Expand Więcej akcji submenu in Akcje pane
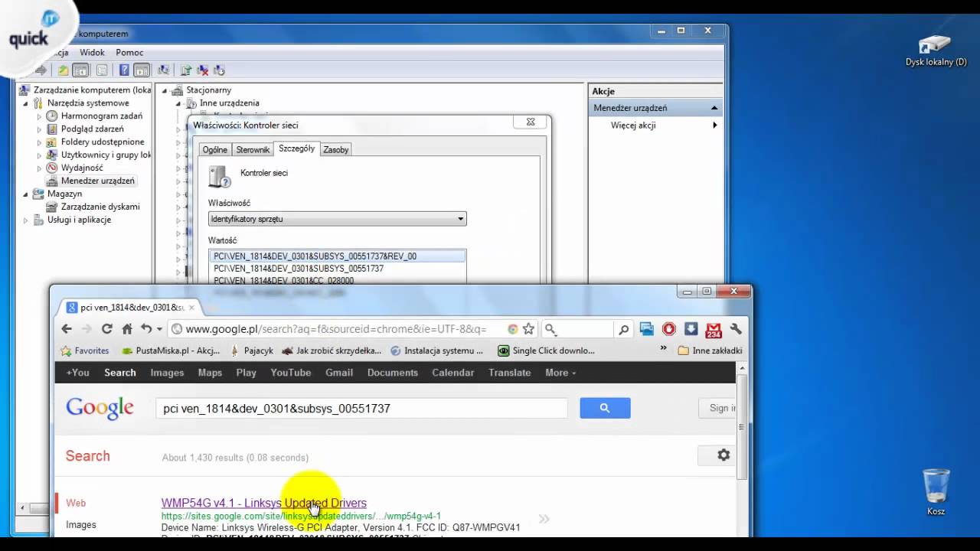Image resolution: width=980 pixels, height=551 pixels. (655, 125)
